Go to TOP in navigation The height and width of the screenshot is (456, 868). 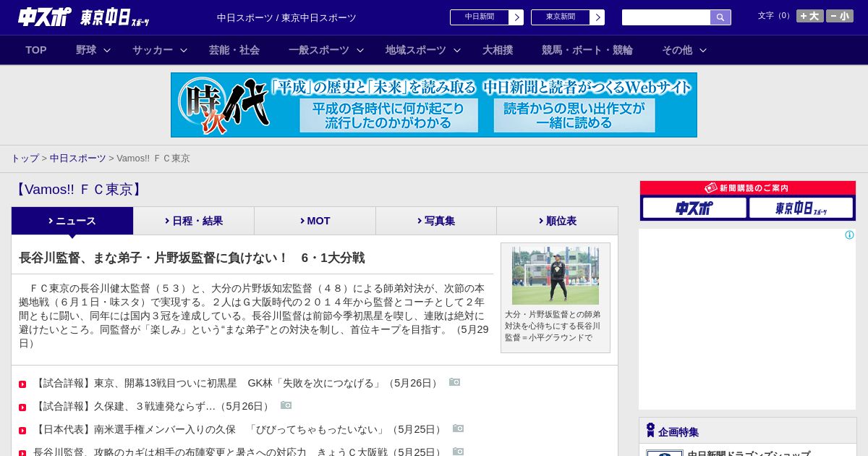(x=36, y=50)
